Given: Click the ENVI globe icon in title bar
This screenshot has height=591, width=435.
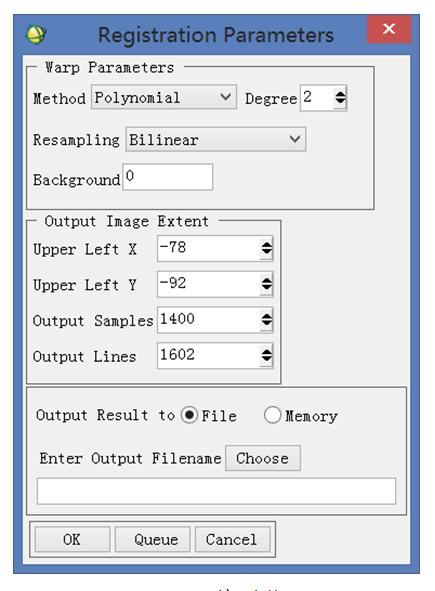Looking at the screenshot, I should tap(36, 35).
